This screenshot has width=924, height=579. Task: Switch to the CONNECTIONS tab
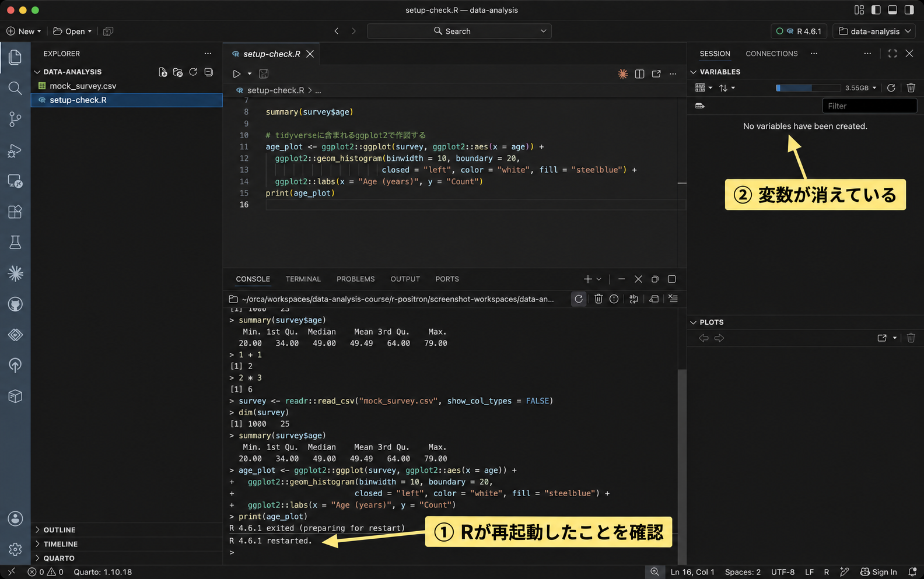(x=772, y=53)
